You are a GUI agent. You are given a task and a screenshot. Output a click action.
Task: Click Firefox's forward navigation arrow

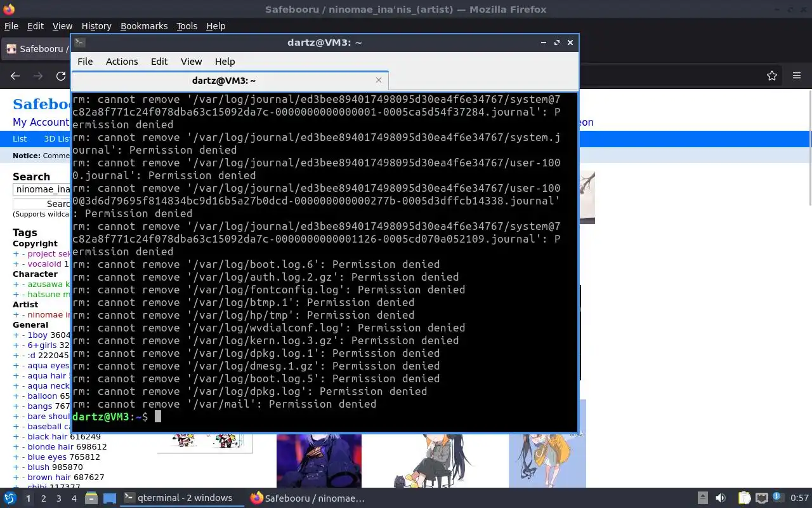coord(38,76)
